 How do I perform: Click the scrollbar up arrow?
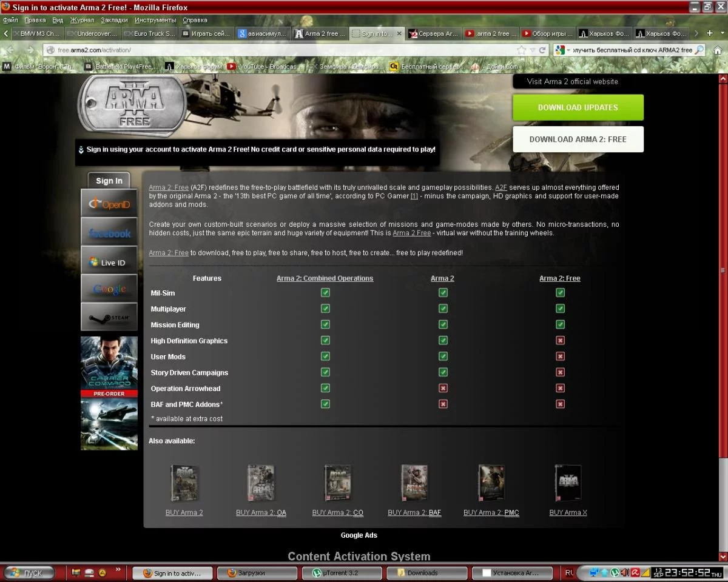723,79
